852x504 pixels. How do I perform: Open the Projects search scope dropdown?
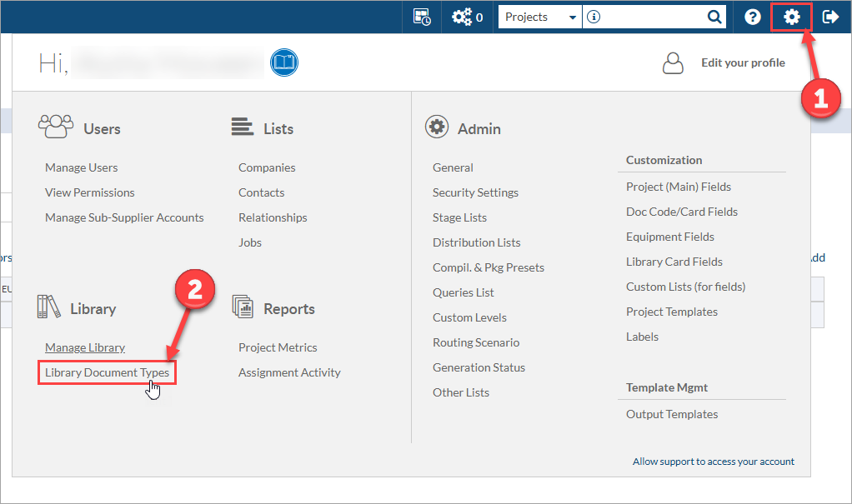[x=540, y=17]
